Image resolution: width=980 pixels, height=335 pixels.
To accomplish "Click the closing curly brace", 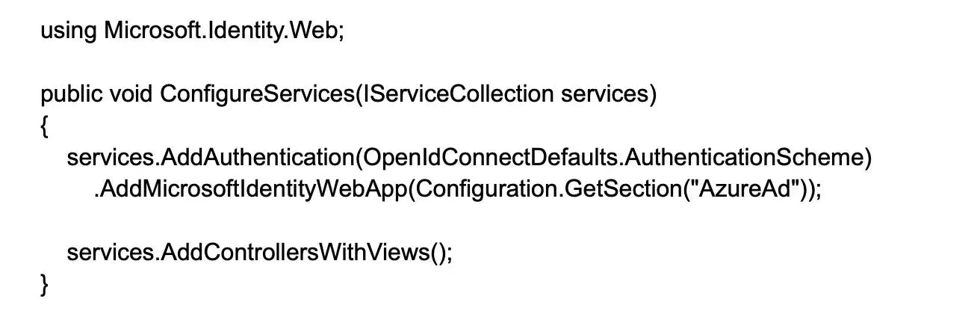I will coord(45,285).
